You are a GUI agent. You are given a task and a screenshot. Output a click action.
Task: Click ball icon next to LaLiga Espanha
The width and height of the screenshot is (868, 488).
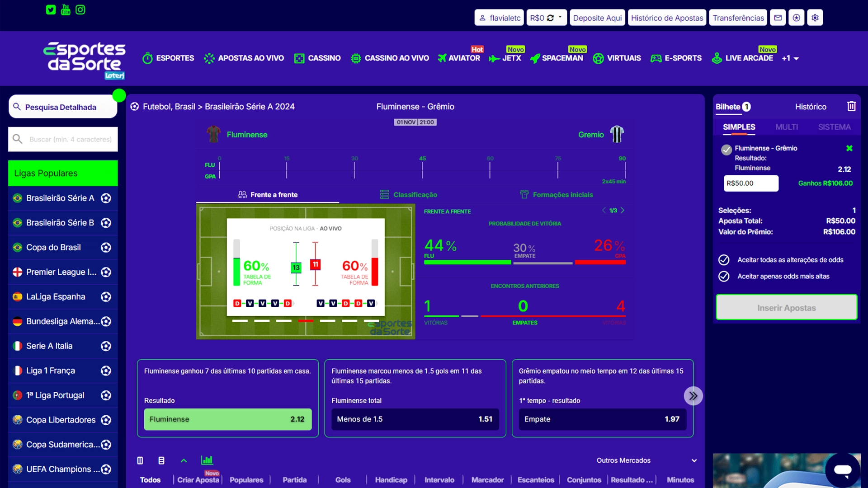pos(106,296)
